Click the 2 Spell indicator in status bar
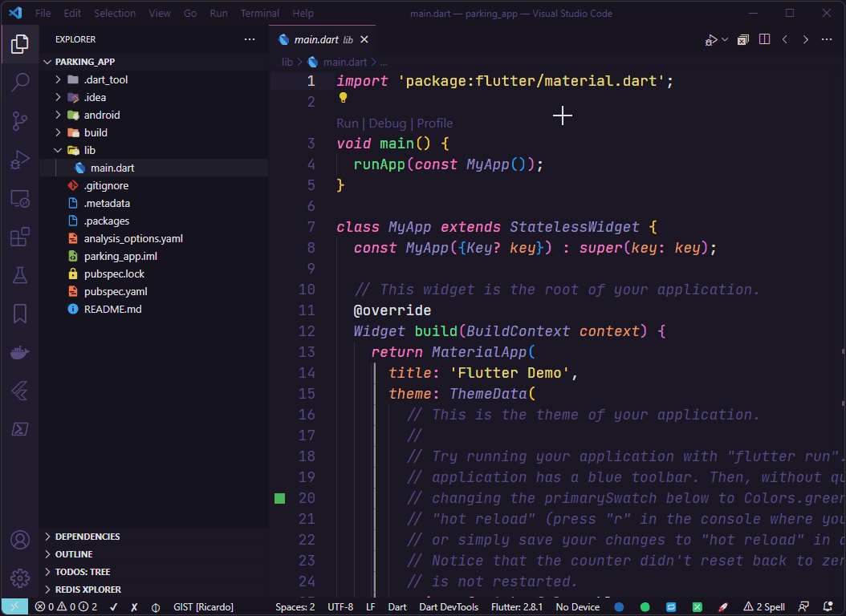Screen dimensions: 846x616 click(764, 607)
